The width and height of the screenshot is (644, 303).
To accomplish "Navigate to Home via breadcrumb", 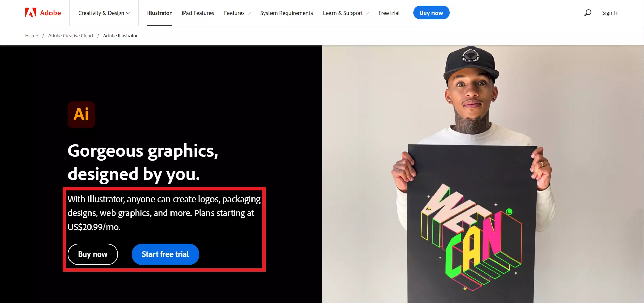I will (32, 35).
